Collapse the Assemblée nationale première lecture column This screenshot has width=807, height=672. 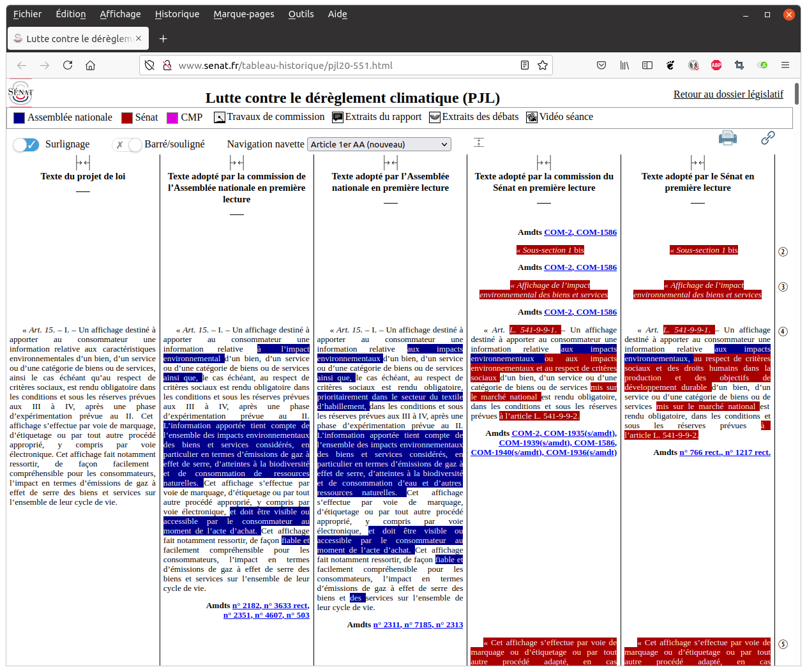[x=391, y=163]
